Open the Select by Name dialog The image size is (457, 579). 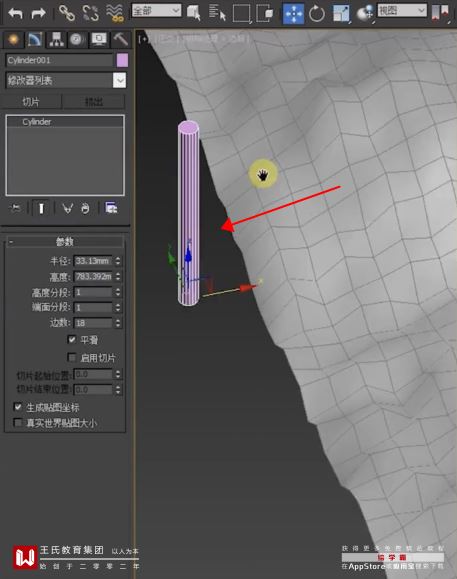tap(217, 13)
